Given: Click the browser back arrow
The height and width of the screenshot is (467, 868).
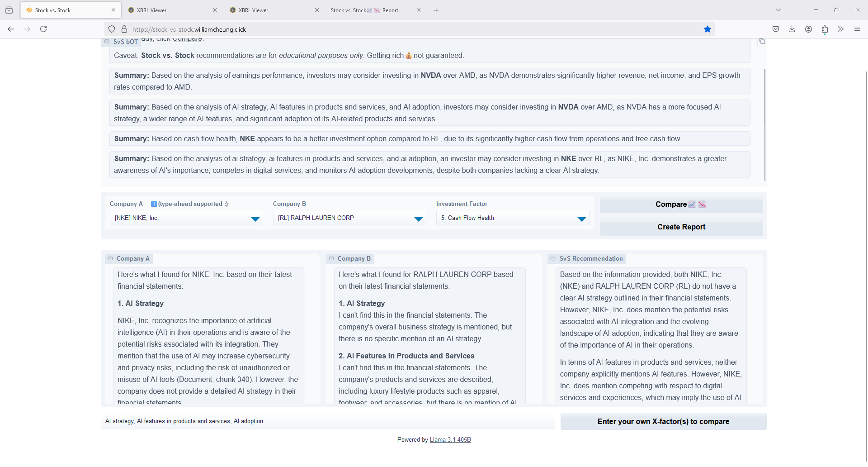Looking at the screenshot, I should tap(11, 29).
